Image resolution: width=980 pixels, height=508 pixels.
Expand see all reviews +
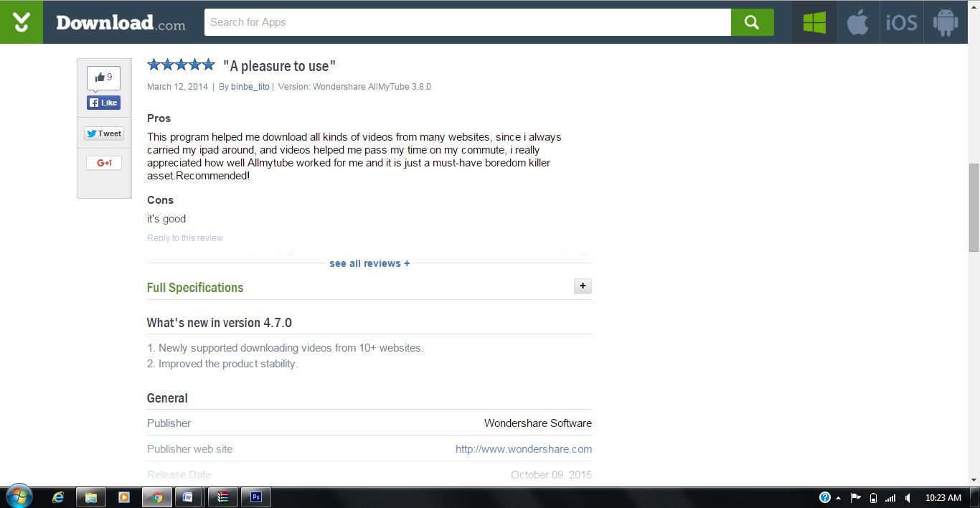pyautogui.click(x=369, y=263)
